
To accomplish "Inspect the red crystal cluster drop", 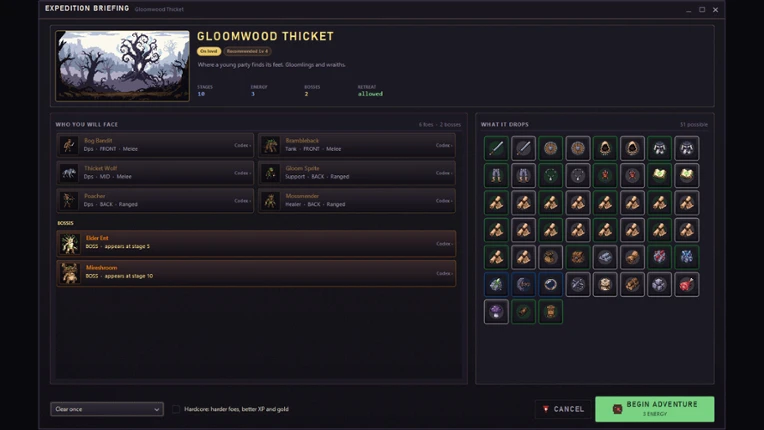I will click(660, 257).
